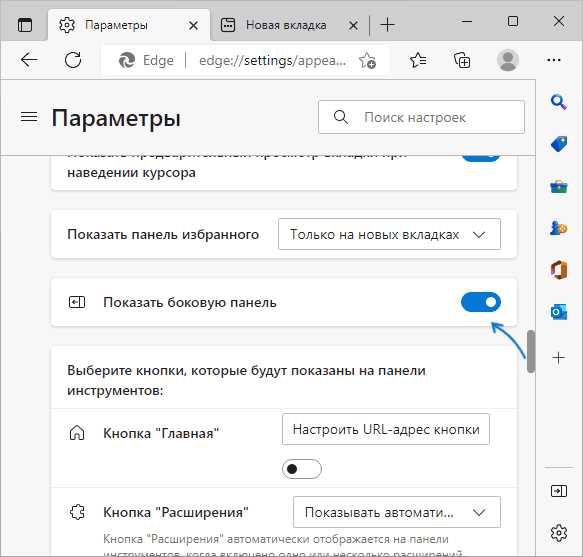Image resolution: width=583 pixels, height=557 pixels.
Task: Open the Games sidebar icon
Action: (558, 228)
